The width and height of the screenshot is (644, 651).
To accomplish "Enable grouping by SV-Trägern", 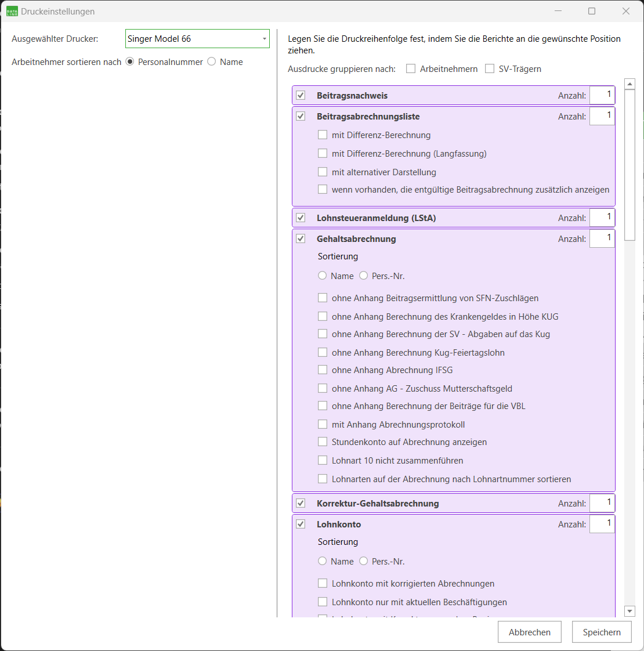I will click(x=490, y=69).
